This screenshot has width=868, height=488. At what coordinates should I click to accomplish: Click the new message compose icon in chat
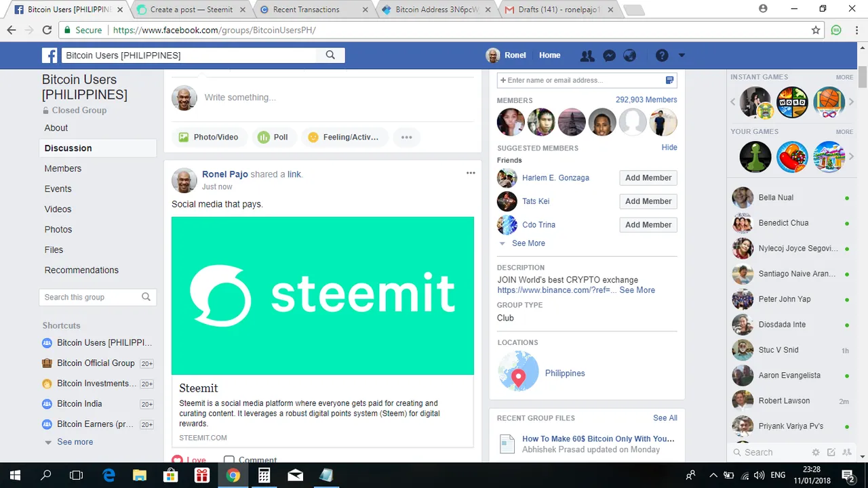(831, 452)
